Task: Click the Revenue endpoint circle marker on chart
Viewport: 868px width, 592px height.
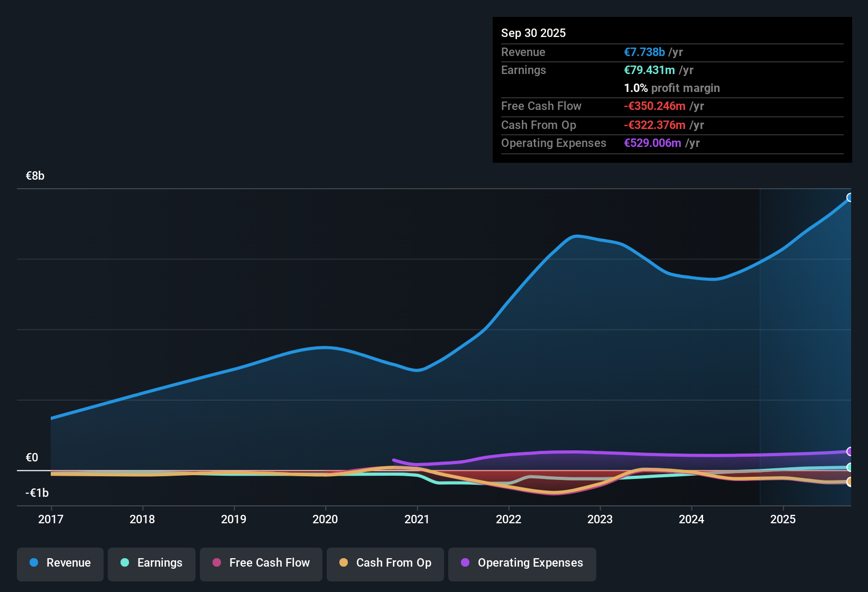Action: tap(849, 198)
